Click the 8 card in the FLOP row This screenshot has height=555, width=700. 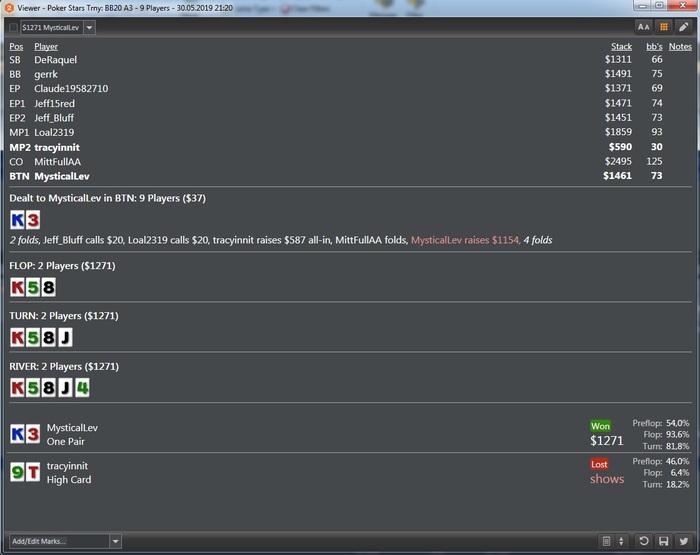coord(49,288)
